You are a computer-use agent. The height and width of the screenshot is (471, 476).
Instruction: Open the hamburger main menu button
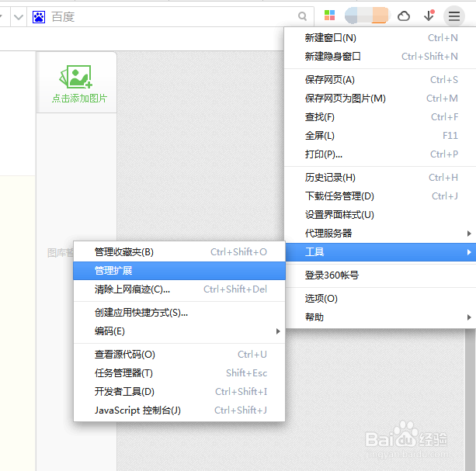tap(453, 16)
